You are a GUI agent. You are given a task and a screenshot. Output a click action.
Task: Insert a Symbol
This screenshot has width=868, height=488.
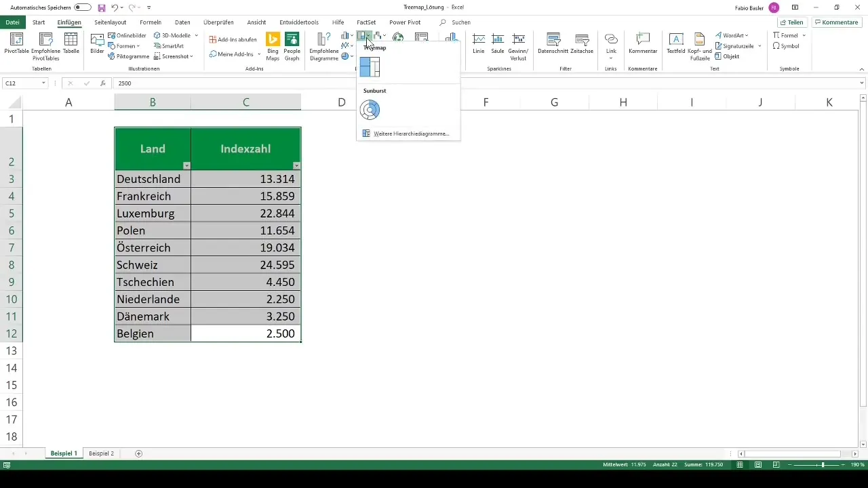coord(786,46)
